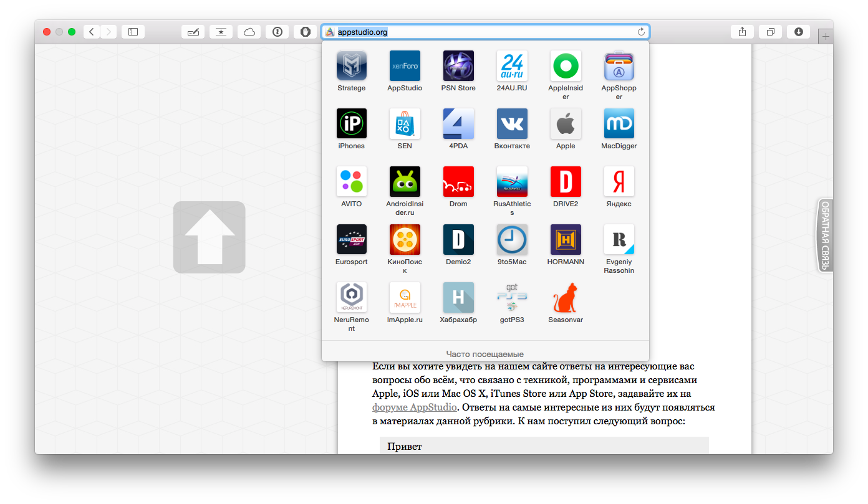This screenshot has height=504, width=868.
Task: Click the pencil edit extension toolbar button
Action: (193, 32)
